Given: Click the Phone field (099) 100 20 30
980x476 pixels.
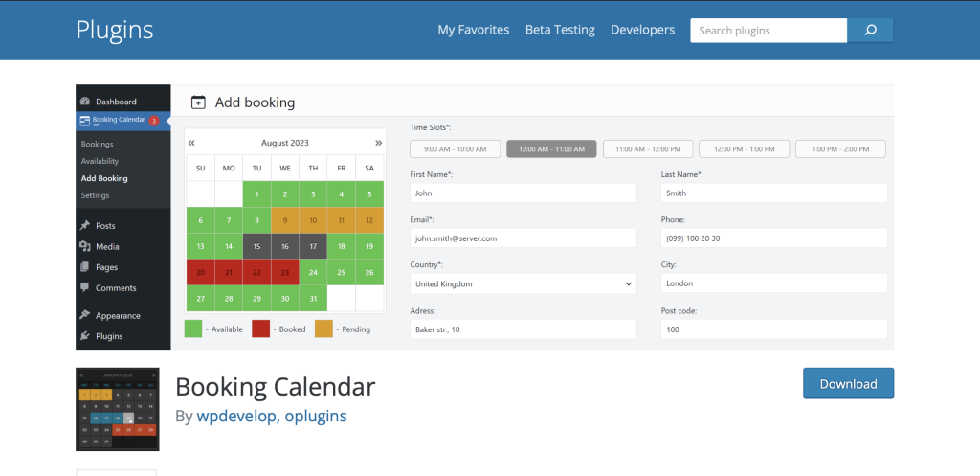Looking at the screenshot, I should coord(773,238).
